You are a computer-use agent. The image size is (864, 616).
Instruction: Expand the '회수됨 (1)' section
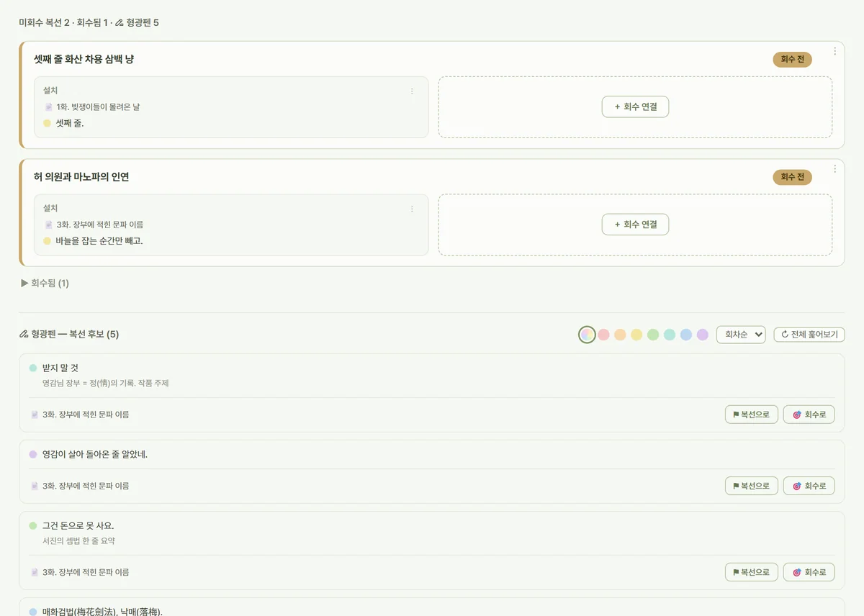(45, 284)
